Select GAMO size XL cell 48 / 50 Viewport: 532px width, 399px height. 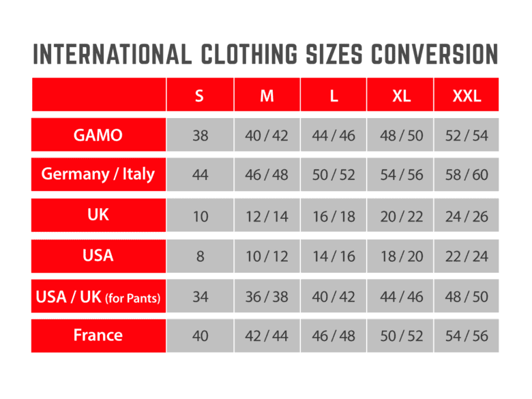click(x=401, y=136)
